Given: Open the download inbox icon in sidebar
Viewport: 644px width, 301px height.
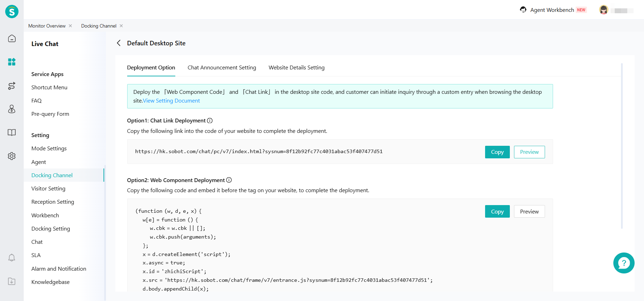Looking at the screenshot, I should [x=12, y=281].
